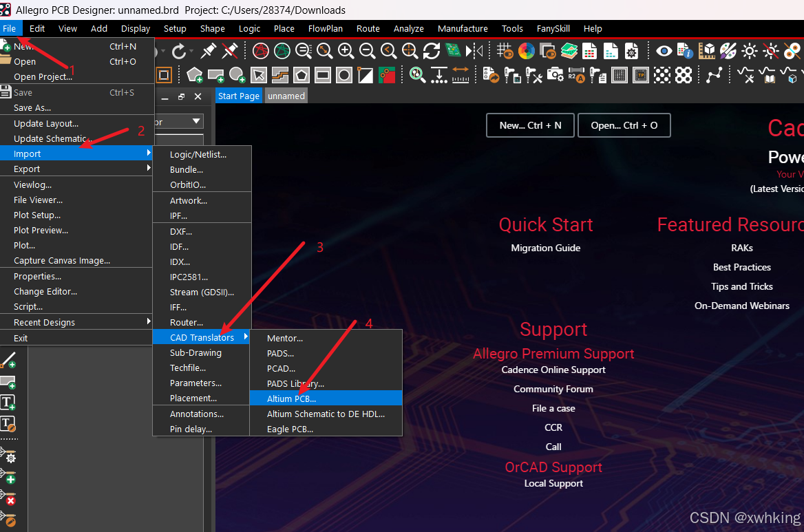804x532 pixels.
Task: Click the Redo arrow icon
Action: pos(178,51)
